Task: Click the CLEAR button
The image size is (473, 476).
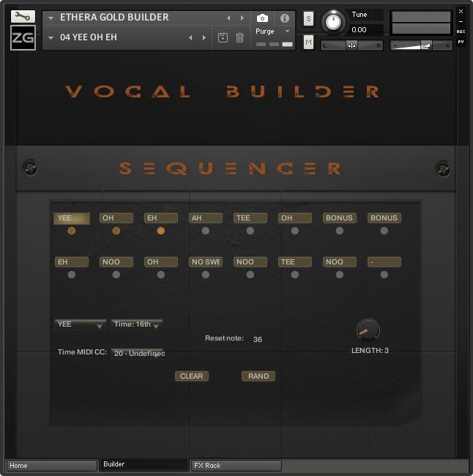Action: pyautogui.click(x=192, y=376)
